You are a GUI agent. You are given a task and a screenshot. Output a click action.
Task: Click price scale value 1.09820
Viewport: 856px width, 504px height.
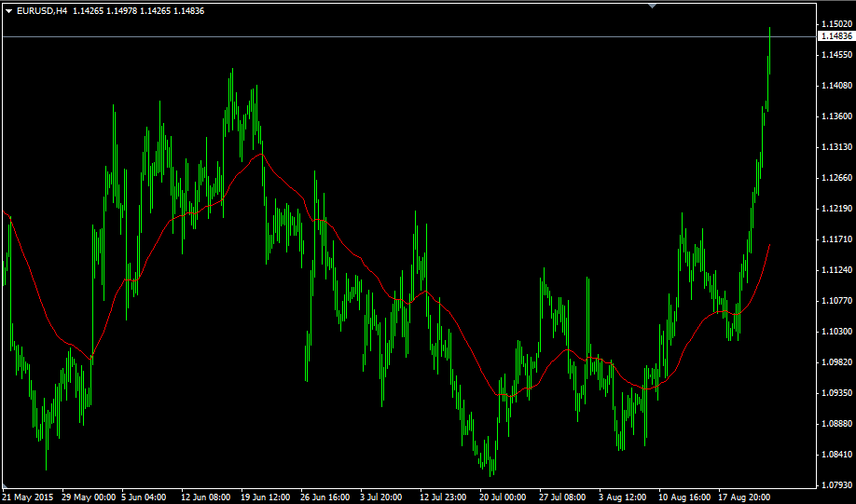click(x=836, y=361)
